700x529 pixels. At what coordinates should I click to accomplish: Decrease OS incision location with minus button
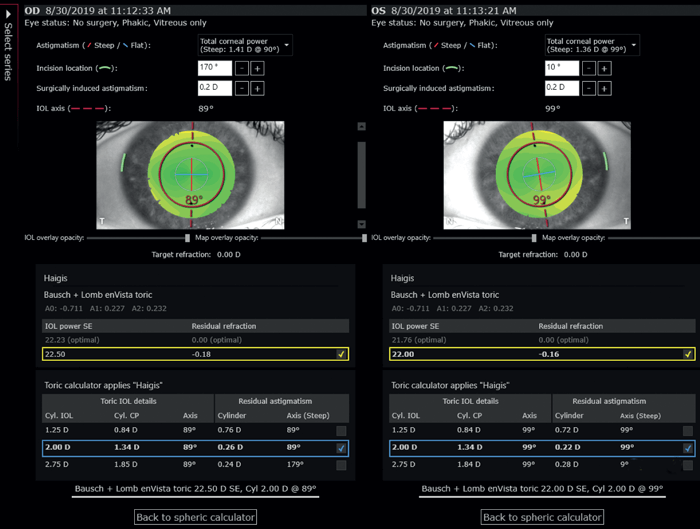point(589,69)
